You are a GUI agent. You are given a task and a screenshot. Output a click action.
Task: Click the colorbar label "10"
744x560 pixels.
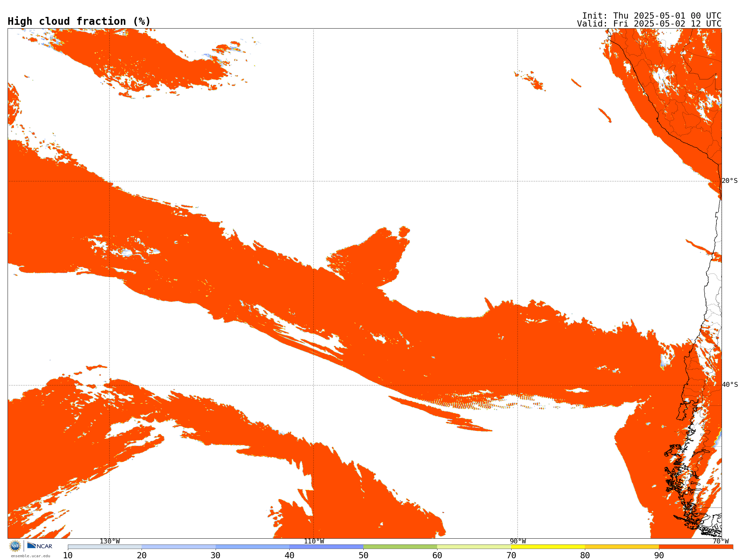coord(68,556)
